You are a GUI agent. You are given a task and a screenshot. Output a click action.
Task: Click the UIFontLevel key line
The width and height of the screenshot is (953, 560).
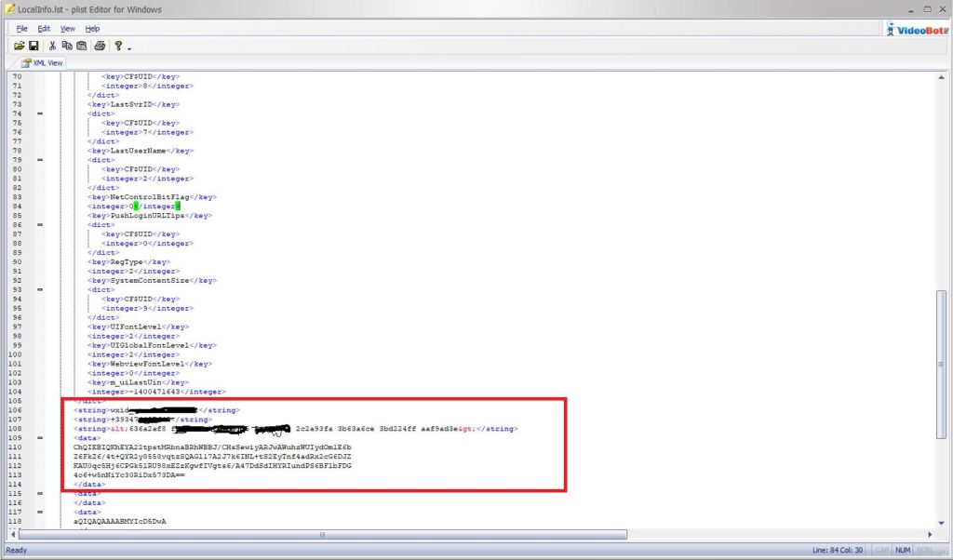coord(138,327)
